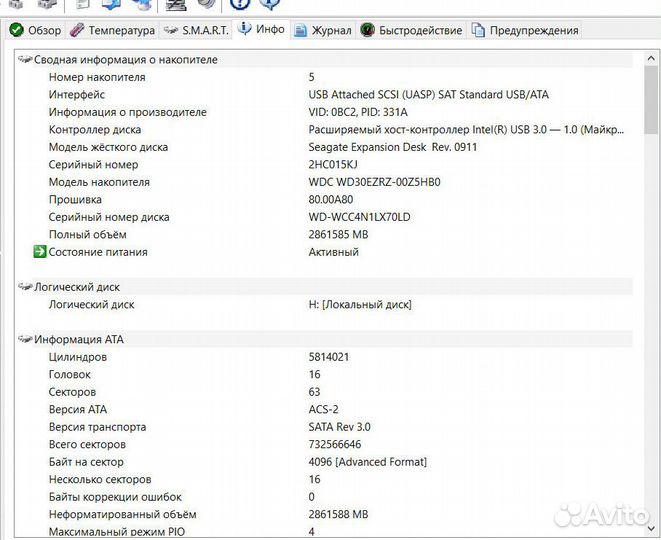661x540 pixels.
Task: Click the serial value 2HC015KJ
Action: click(333, 165)
